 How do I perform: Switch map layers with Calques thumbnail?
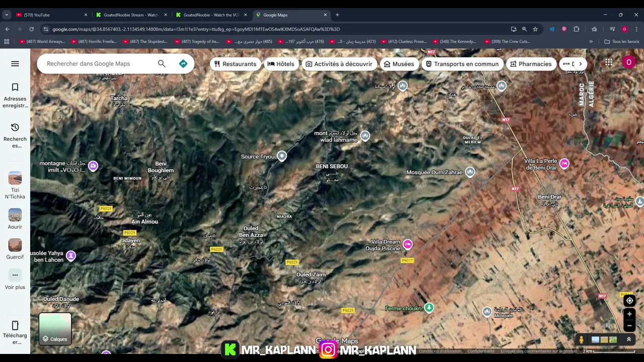point(55,329)
